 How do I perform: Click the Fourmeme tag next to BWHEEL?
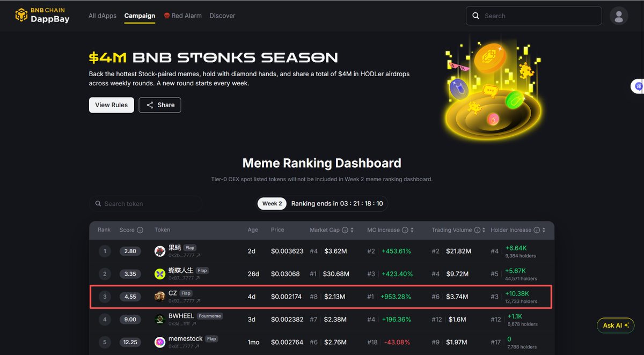(210, 316)
